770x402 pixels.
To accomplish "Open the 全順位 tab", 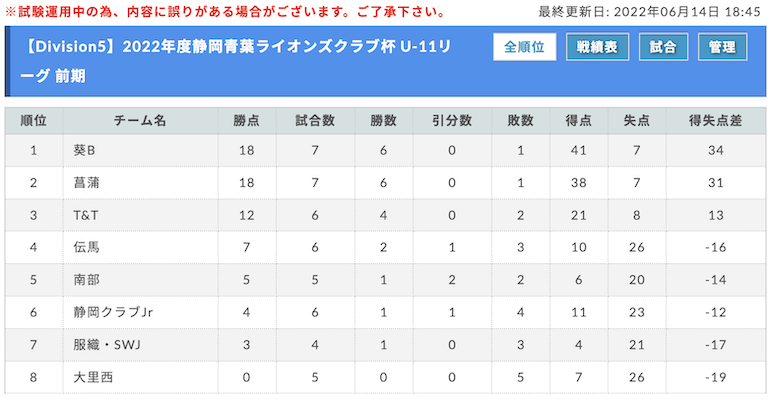I will pyautogui.click(x=524, y=47).
